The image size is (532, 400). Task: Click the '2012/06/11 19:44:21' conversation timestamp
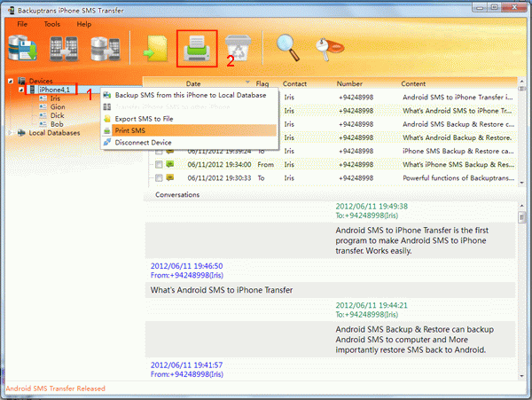tap(372, 305)
